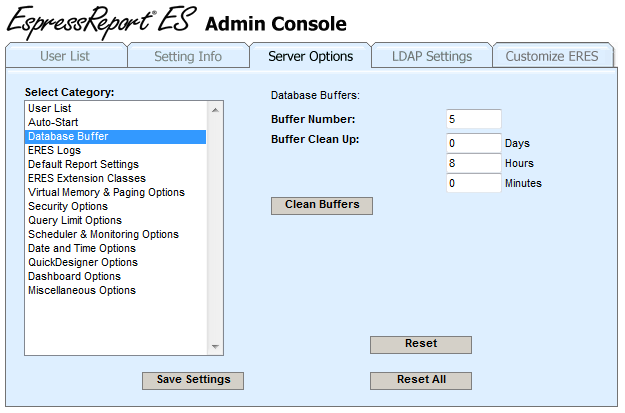Focus the Days clean up field
The image size is (625, 413).
(474, 143)
